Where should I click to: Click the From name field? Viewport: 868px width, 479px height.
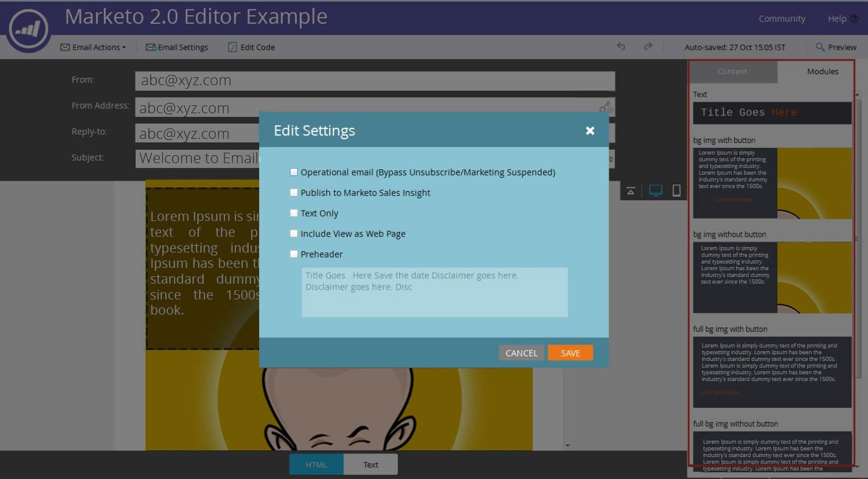click(x=375, y=80)
